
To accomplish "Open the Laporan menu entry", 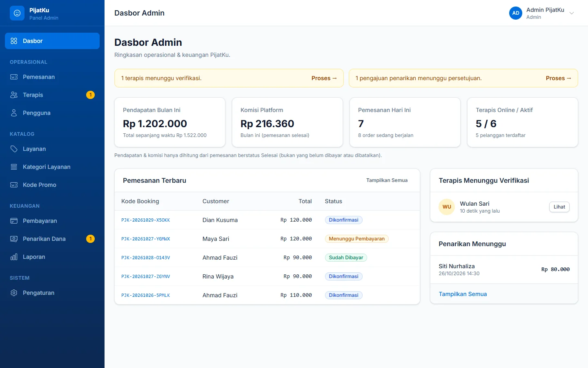I will pyautogui.click(x=52, y=257).
